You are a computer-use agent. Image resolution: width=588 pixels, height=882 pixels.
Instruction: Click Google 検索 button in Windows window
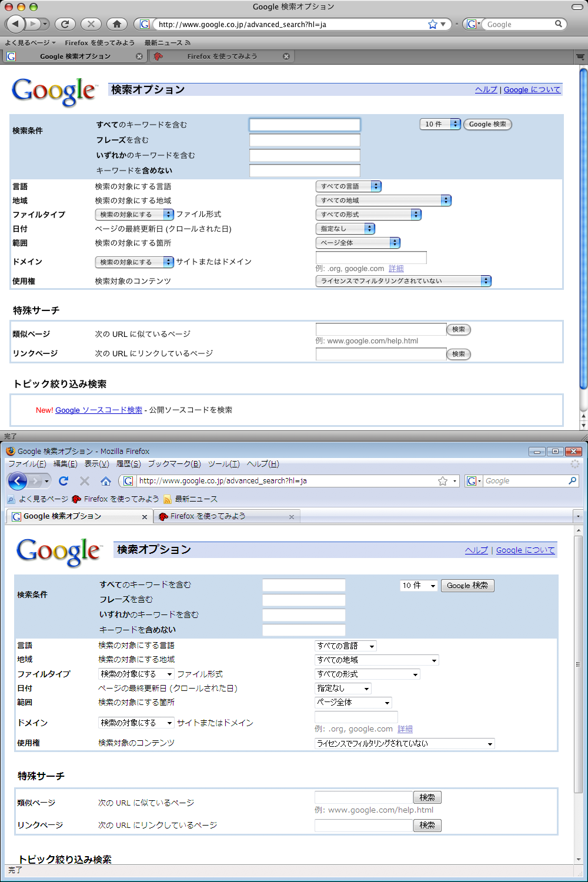467,586
